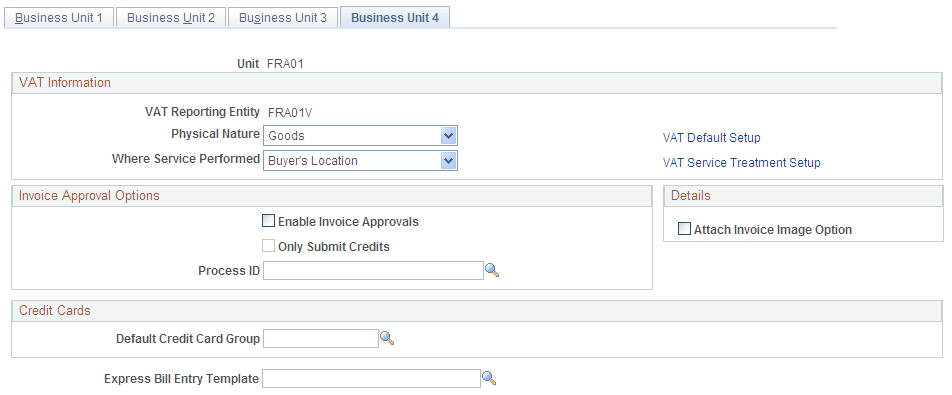The width and height of the screenshot is (952, 395).
Task: Open VAT Service Treatment Setup link
Action: click(742, 163)
